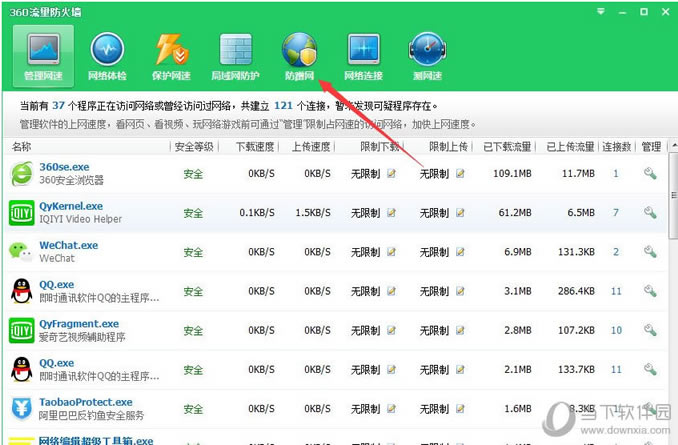Viewport: 678px width, 445px height.
Task: Sort by 名称 column header
Action: [x=22, y=147]
